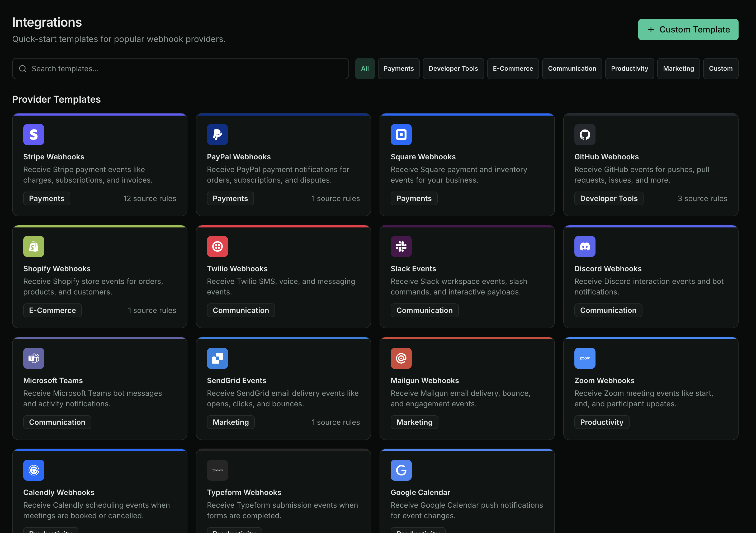The image size is (756, 533).
Task: Switch to the All templates filter
Action: click(x=365, y=69)
